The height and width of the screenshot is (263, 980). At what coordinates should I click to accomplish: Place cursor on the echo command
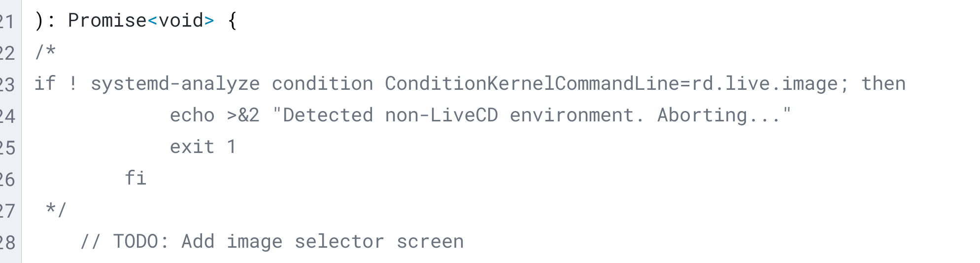click(x=192, y=115)
